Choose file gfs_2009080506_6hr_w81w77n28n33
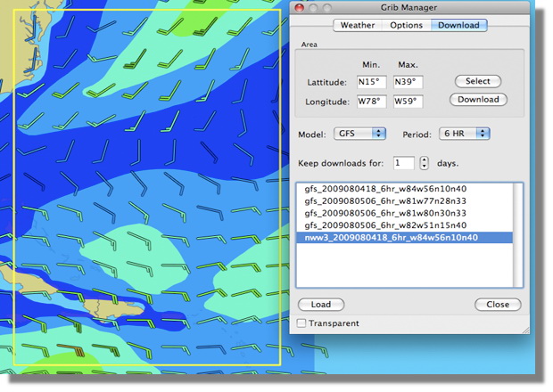Viewport: 553px width, 392px height. [x=384, y=201]
